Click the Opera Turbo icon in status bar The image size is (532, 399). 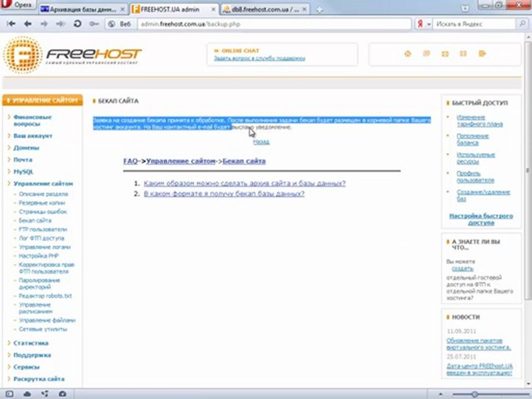[x=63, y=394]
